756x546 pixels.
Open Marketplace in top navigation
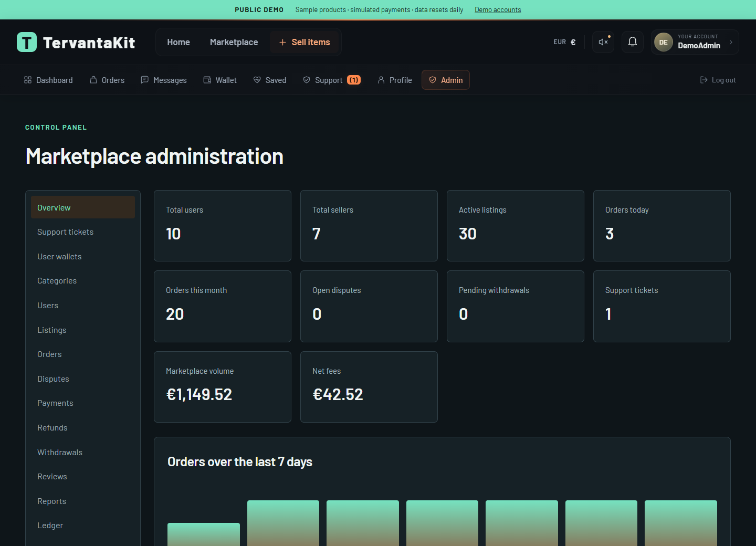click(234, 42)
